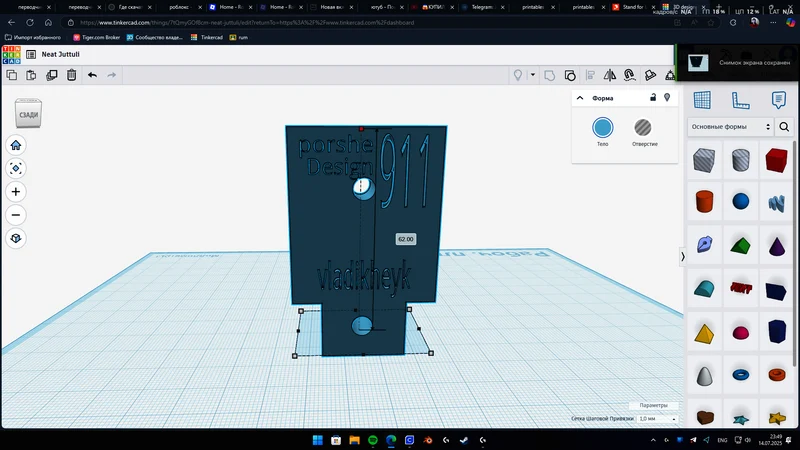Redo the undone action
Image resolution: width=800 pixels, height=450 pixels.
tap(112, 75)
